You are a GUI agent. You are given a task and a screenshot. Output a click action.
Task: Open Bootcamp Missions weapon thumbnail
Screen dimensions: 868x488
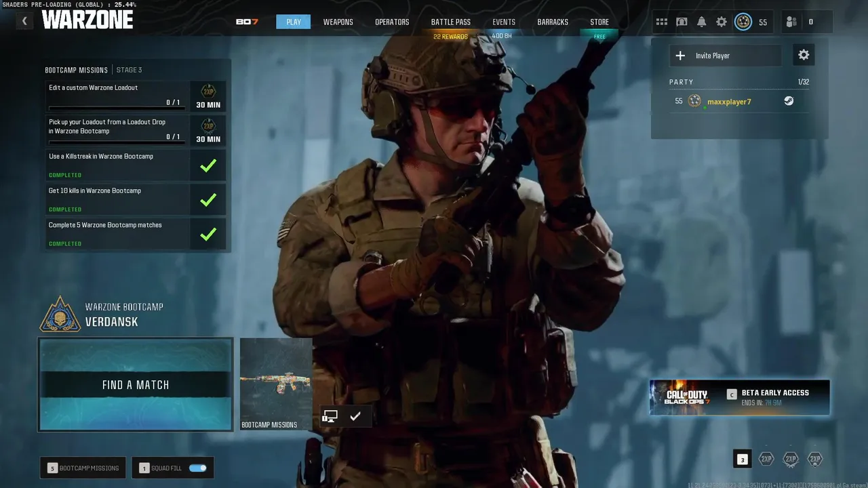pyautogui.click(x=276, y=384)
